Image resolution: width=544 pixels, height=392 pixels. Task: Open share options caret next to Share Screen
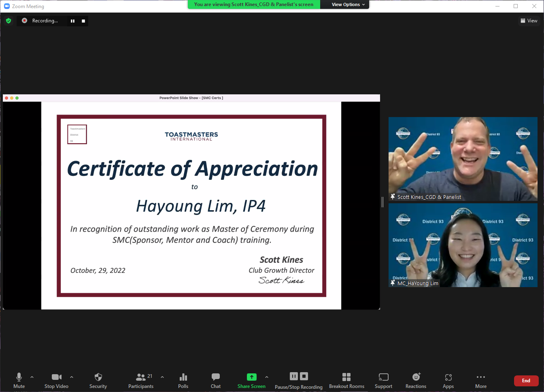coord(267,377)
